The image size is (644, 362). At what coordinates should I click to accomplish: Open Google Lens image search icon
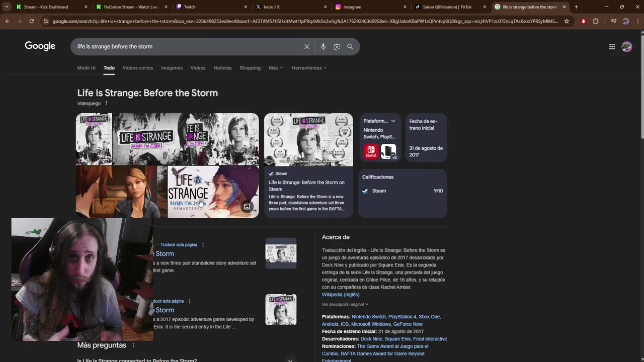tap(337, 46)
